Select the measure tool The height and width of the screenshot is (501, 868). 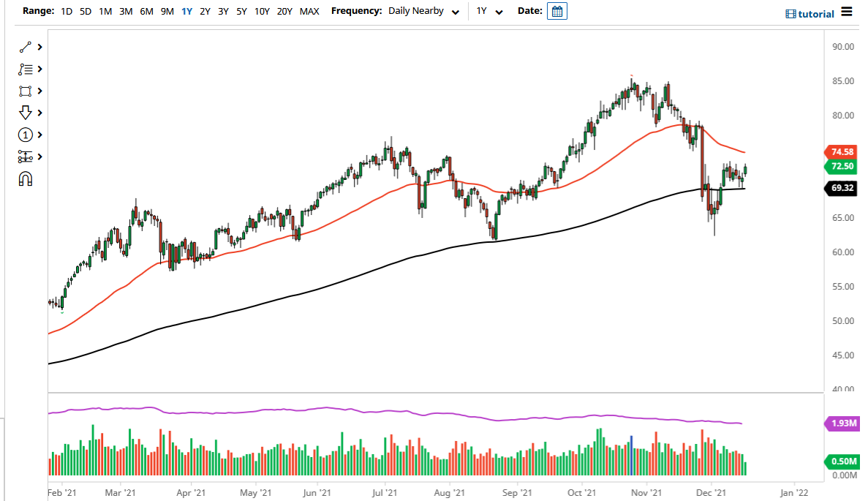pyautogui.click(x=26, y=157)
